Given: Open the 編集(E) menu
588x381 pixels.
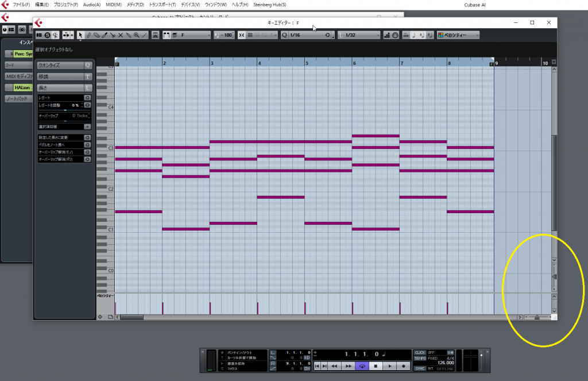Looking at the screenshot, I should pos(42,5).
